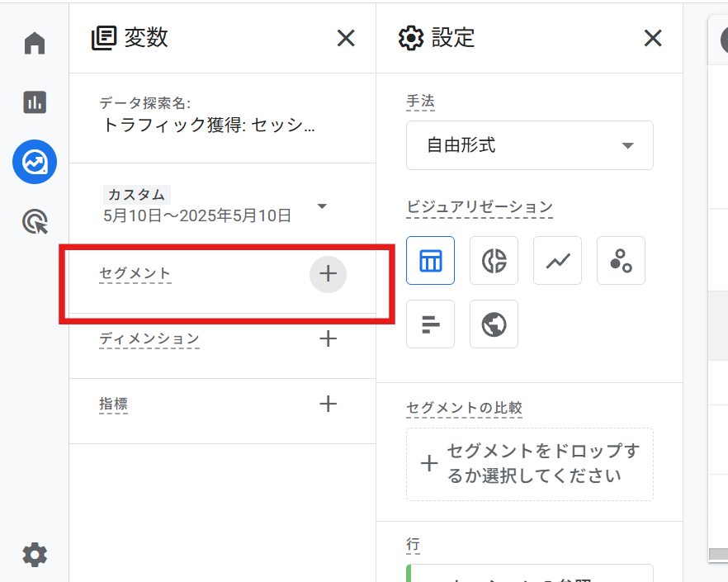The image size is (728, 582).
Task: Add a new metric next to 指標
Action: click(x=328, y=404)
